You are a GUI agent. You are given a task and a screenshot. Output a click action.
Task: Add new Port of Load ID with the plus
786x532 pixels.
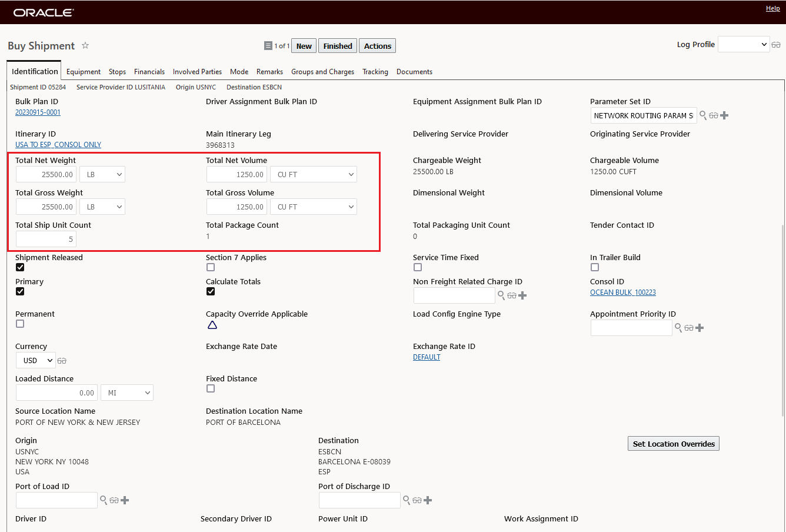tap(125, 500)
